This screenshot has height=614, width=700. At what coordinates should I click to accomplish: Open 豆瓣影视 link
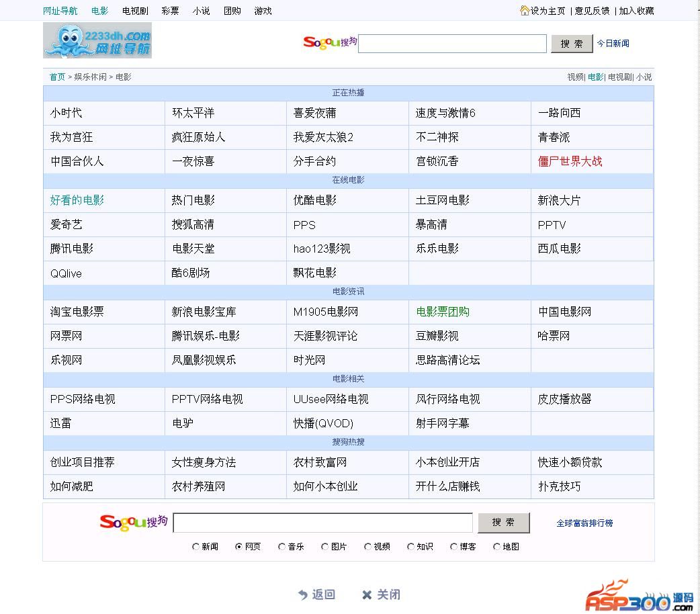pos(437,336)
